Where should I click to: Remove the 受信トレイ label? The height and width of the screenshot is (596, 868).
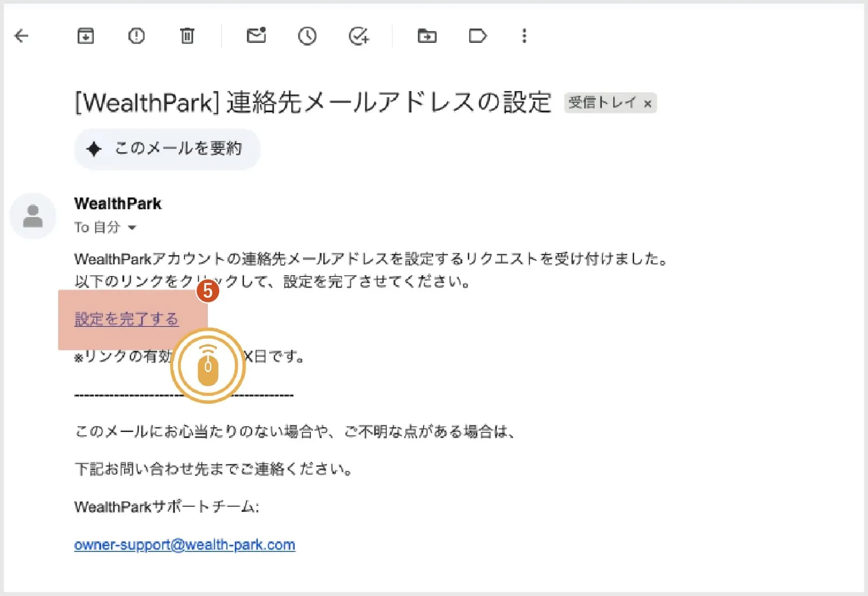click(x=647, y=103)
